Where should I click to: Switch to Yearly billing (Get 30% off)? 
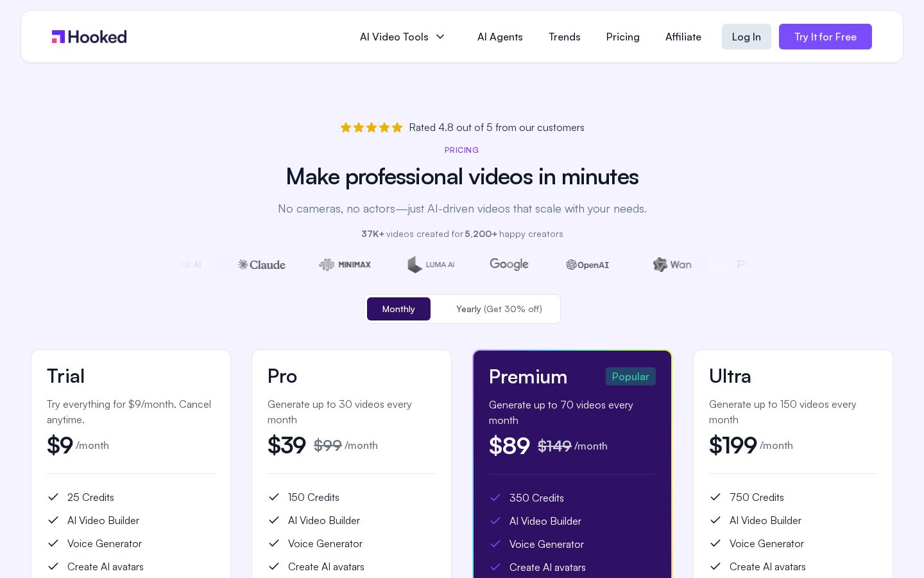pyautogui.click(x=499, y=309)
